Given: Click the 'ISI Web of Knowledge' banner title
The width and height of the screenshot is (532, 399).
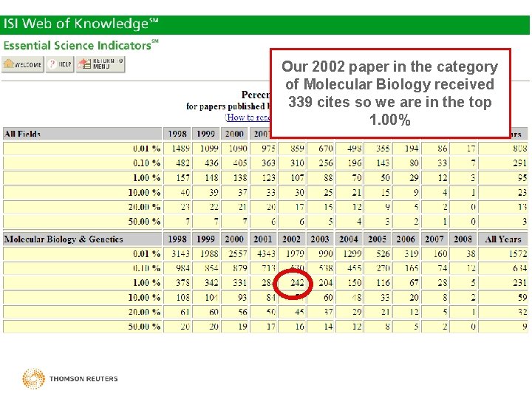Looking at the screenshot, I should point(81,24).
